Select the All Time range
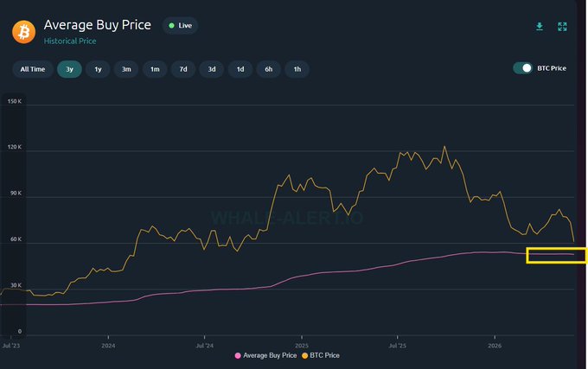The height and width of the screenshot is (369, 588). (33, 69)
